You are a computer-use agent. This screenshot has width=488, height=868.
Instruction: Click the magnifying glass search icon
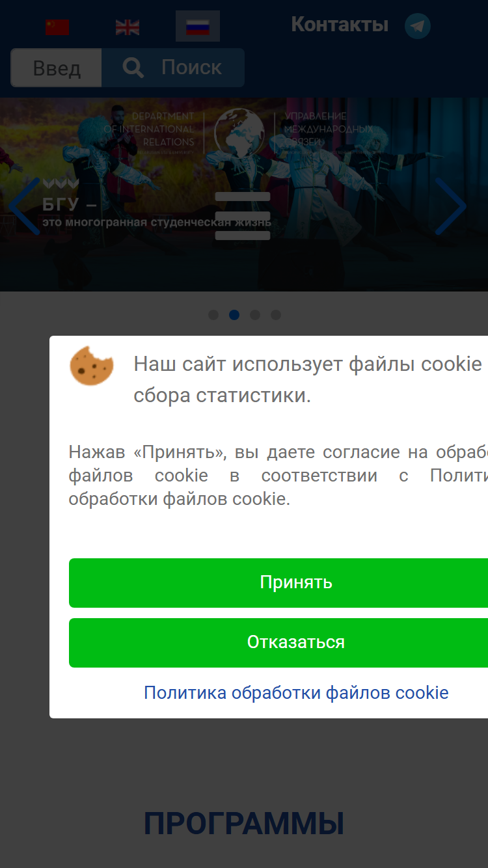coord(133,68)
